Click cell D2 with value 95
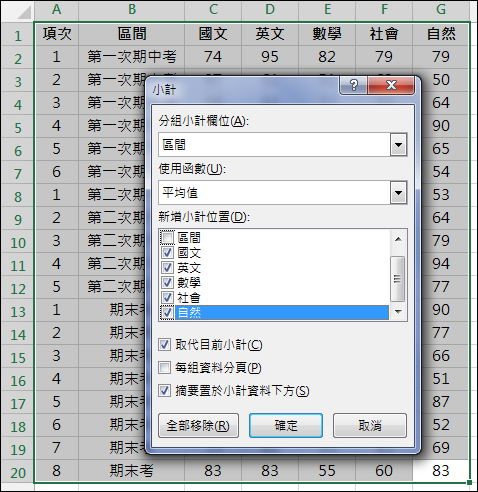The image size is (478, 492). tap(270, 57)
